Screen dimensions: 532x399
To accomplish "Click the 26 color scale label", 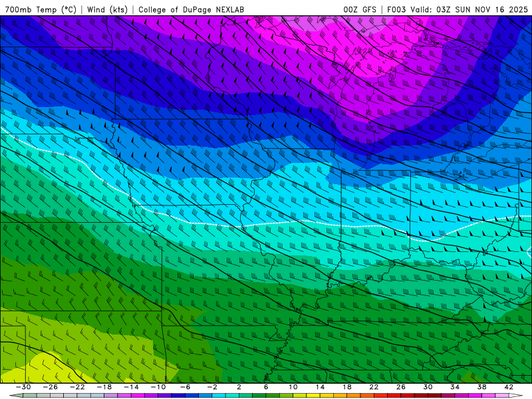I will (401, 387).
